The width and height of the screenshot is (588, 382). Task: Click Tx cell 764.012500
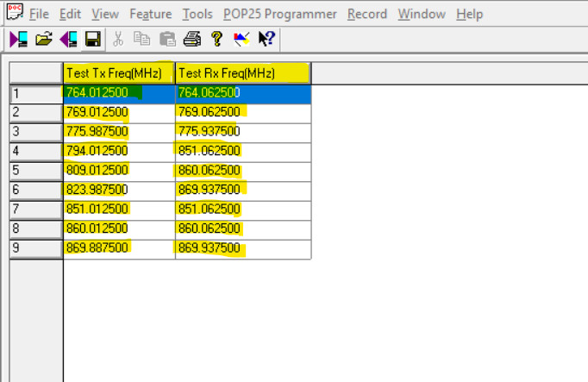tap(119, 94)
